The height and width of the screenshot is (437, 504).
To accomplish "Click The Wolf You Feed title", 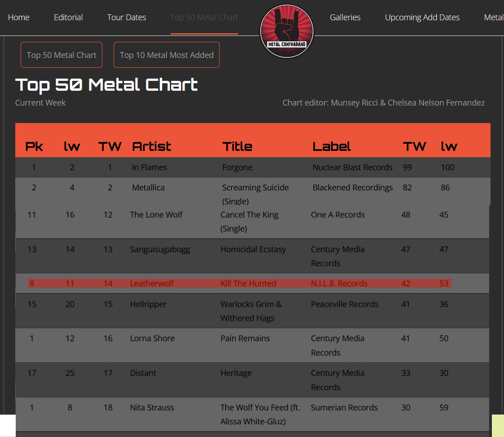I will [261, 415].
